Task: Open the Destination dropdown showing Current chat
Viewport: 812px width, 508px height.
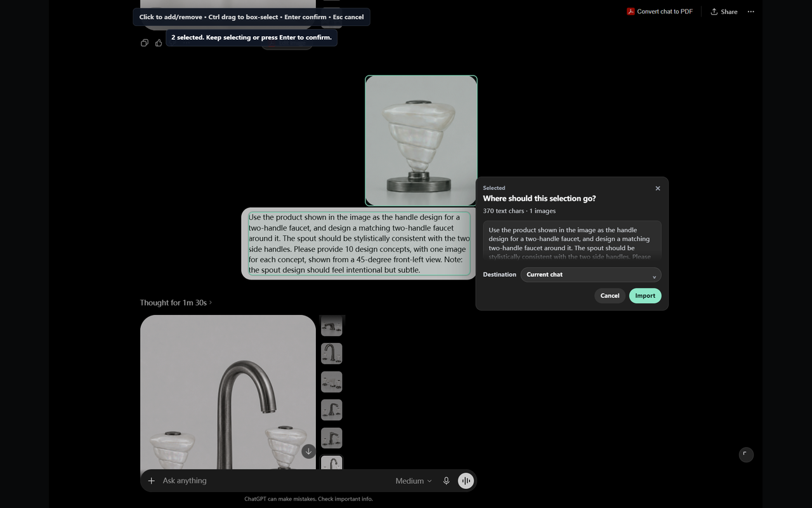Action: [591, 274]
